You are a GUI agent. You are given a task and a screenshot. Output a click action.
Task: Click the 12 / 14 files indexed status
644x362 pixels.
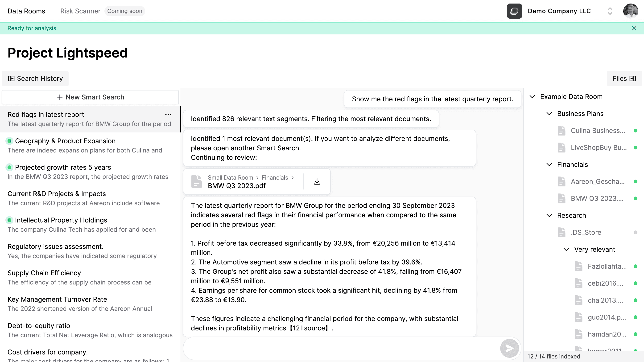coord(553,357)
